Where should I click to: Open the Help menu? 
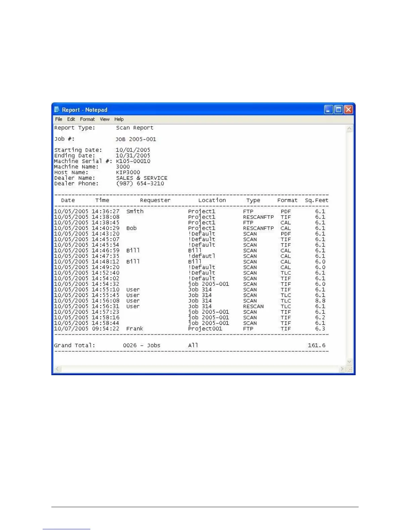tap(119, 119)
